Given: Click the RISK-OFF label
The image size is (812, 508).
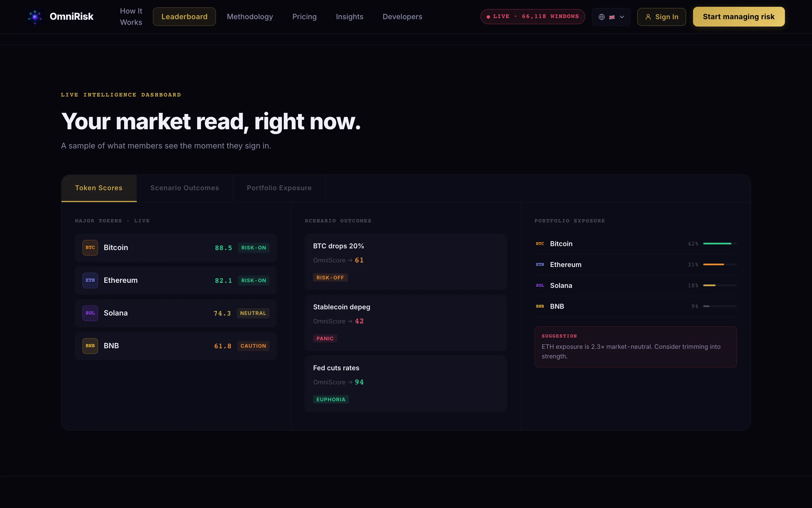Looking at the screenshot, I should (x=330, y=277).
